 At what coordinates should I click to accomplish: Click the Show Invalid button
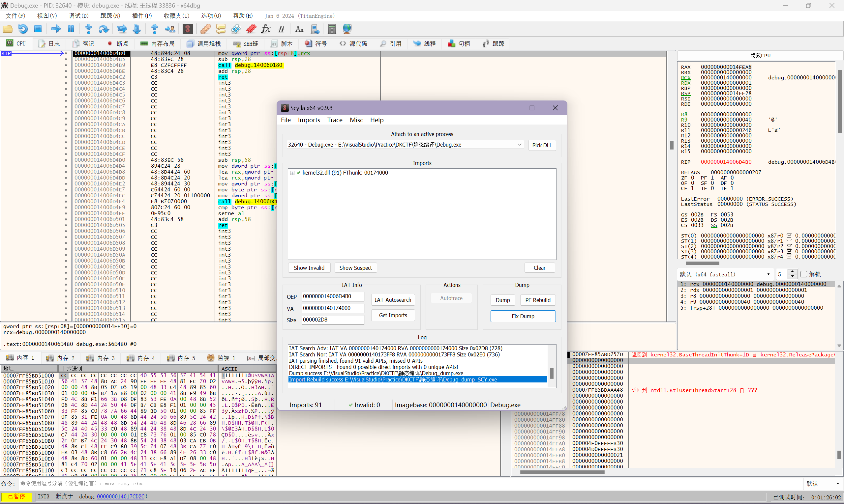pos(309,267)
